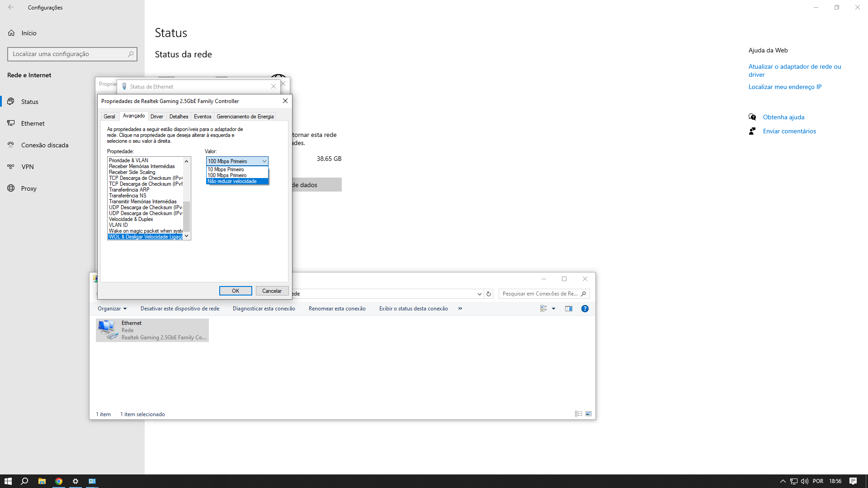Select Receber Side Scaling property

(132, 172)
